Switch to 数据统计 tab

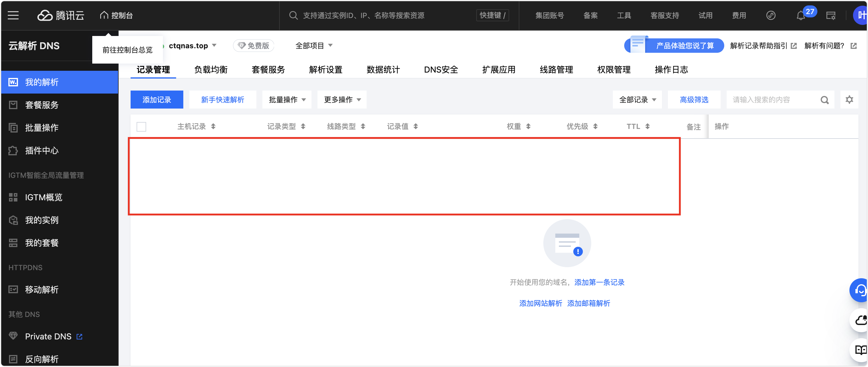tap(383, 70)
